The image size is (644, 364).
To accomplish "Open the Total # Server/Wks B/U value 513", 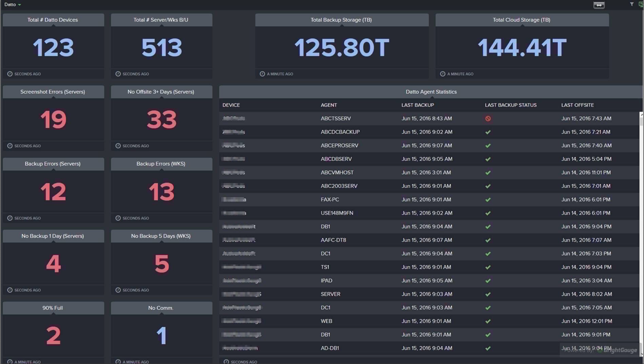I will [x=161, y=47].
